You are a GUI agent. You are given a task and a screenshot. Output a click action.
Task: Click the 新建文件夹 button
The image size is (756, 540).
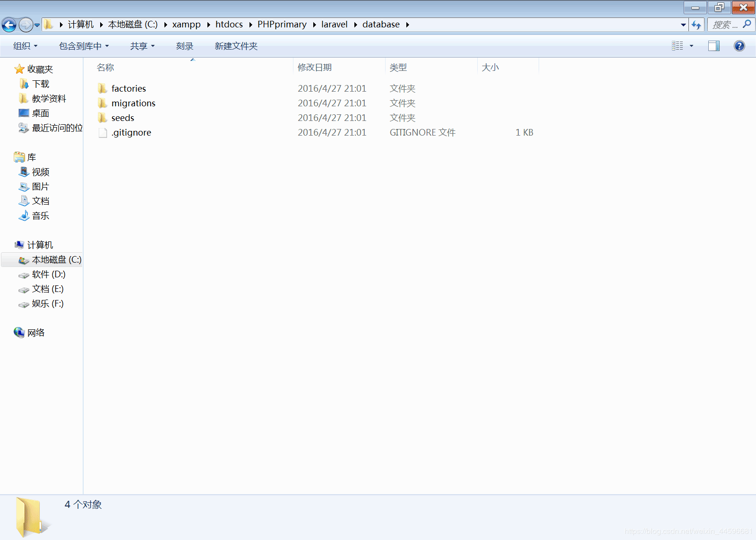(236, 46)
